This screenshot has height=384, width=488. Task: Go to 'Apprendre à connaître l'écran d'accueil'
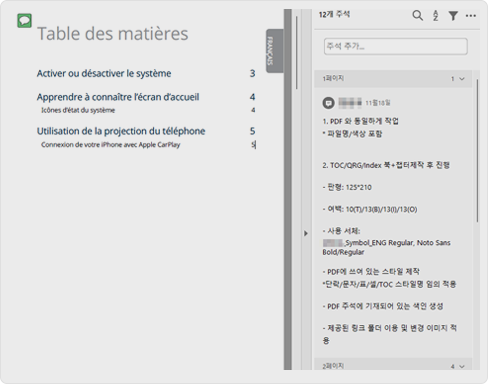(x=118, y=97)
